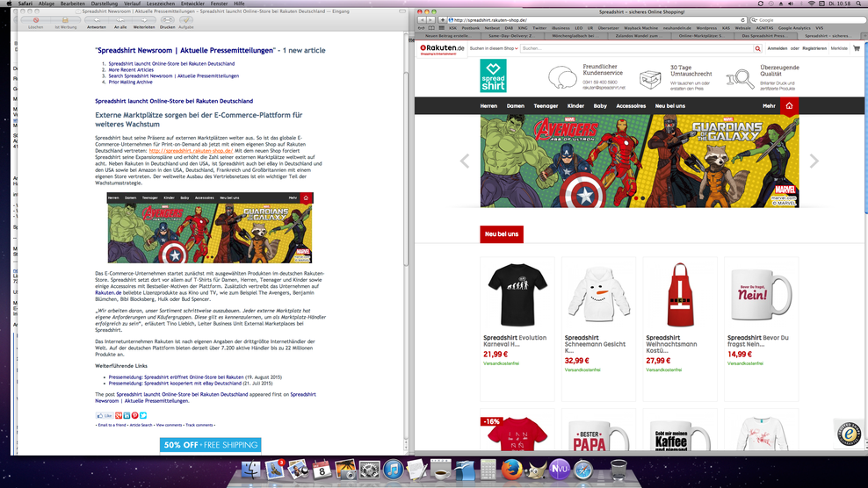Open Finder from the Dock
The image size is (868, 488).
[x=250, y=470]
